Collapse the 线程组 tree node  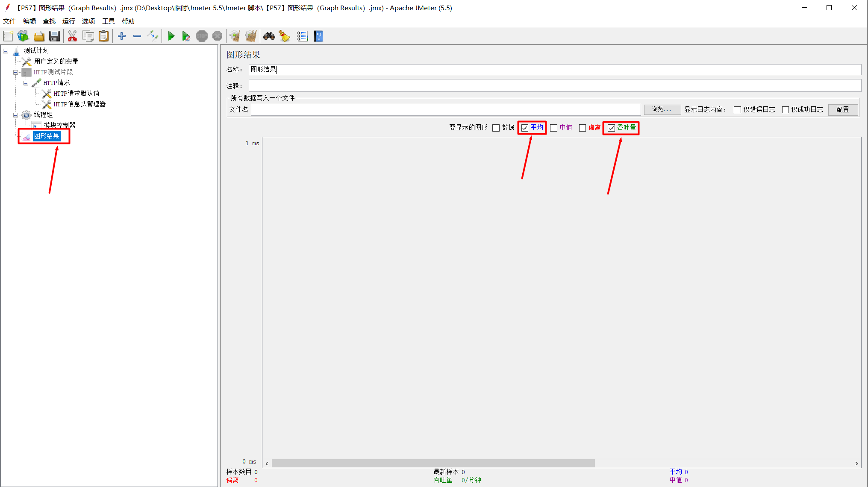(x=15, y=115)
